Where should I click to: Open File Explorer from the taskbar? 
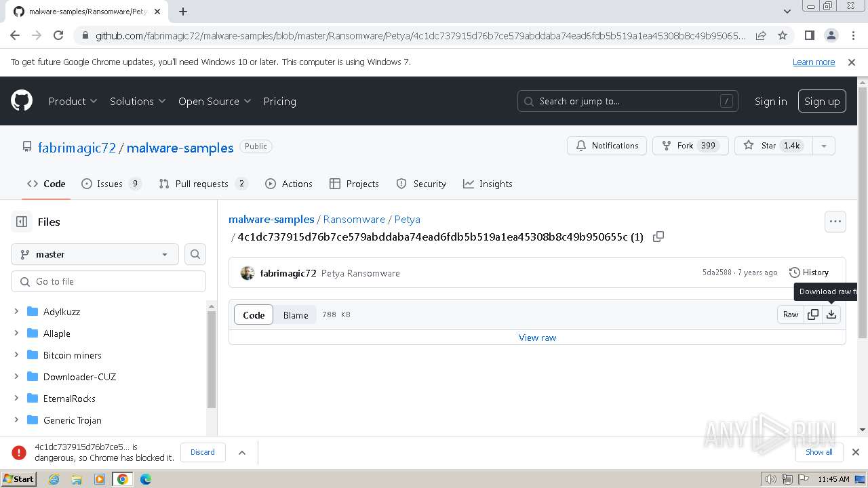click(x=77, y=479)
